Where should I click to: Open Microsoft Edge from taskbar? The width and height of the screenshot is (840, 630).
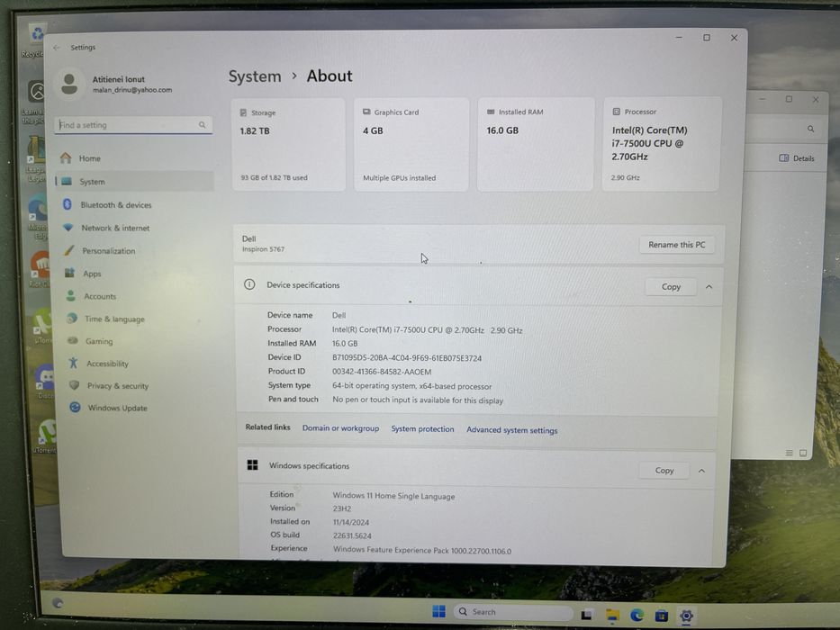click(637, 615)
